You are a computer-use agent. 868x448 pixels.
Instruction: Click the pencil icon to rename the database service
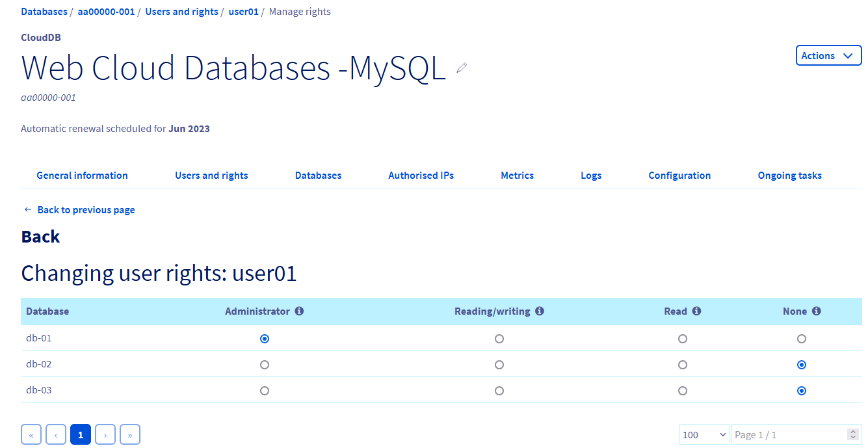tap(461, 68)
